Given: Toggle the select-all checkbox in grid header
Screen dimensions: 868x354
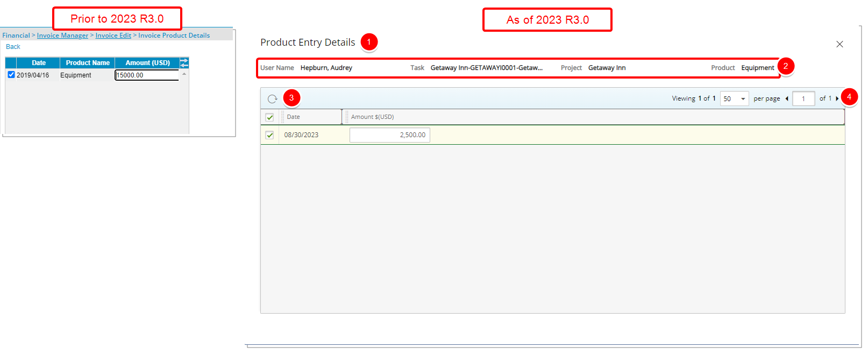Looking at the screenshot, I should pos(269,117).
